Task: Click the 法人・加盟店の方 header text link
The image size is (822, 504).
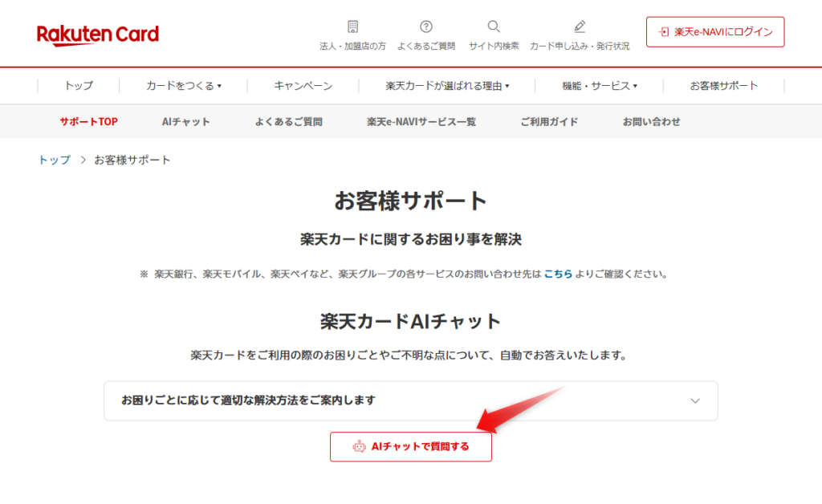Action: 353,46
